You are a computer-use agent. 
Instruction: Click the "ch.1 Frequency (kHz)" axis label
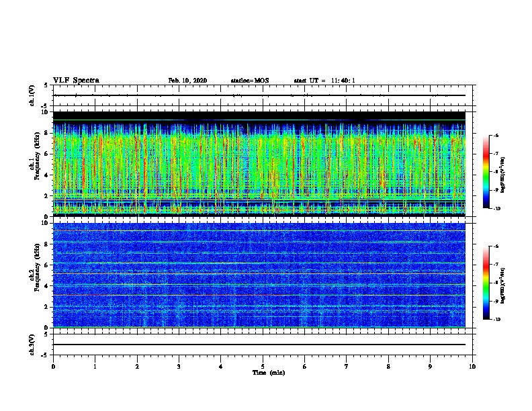click(35, 156)
